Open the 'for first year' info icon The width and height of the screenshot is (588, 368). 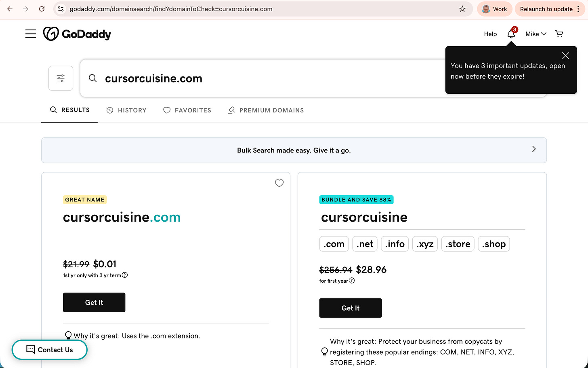pos(352,281)
